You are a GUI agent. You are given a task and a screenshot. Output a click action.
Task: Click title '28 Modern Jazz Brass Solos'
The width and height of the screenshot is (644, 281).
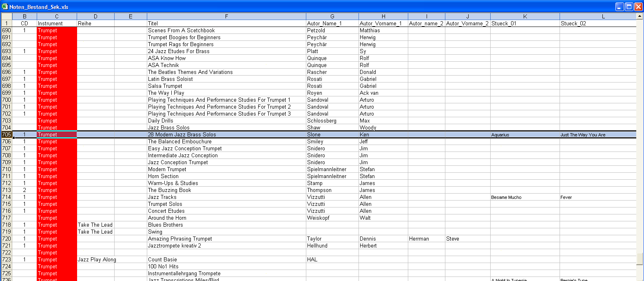(x=182, y=134)
